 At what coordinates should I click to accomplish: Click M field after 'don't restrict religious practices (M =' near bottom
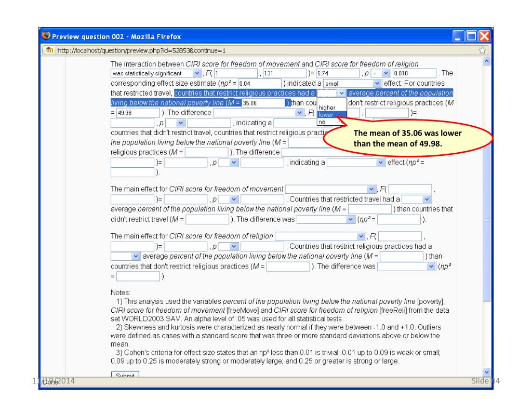point(288,267)
